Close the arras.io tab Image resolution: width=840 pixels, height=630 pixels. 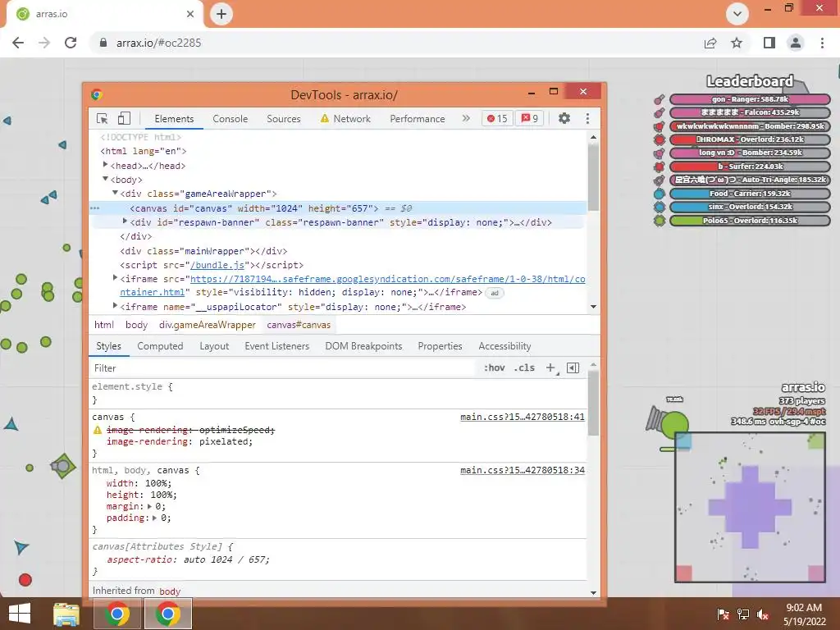[x=190, y=14]
